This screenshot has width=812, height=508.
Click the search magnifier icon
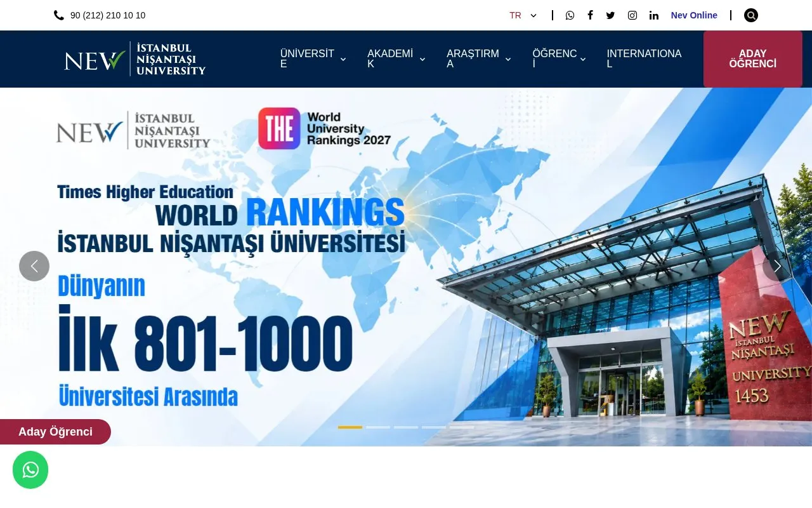[x=751, y=15]
